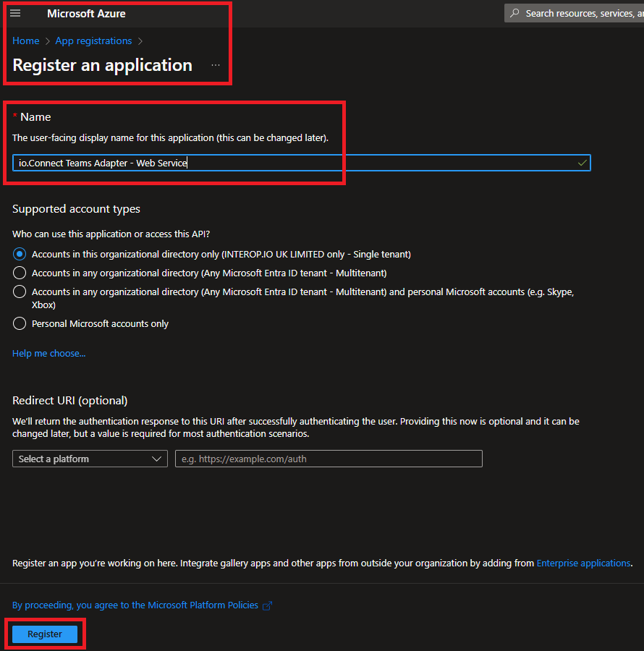Click the search magnifier icon
Screen dimensions: 644x651
[x=514, y=13]
